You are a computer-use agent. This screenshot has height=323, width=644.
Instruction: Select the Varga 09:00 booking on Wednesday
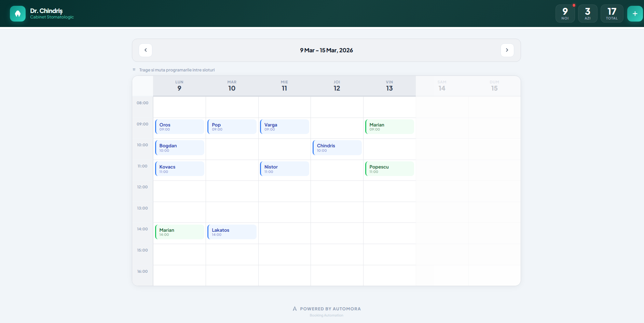coord(284,126)
